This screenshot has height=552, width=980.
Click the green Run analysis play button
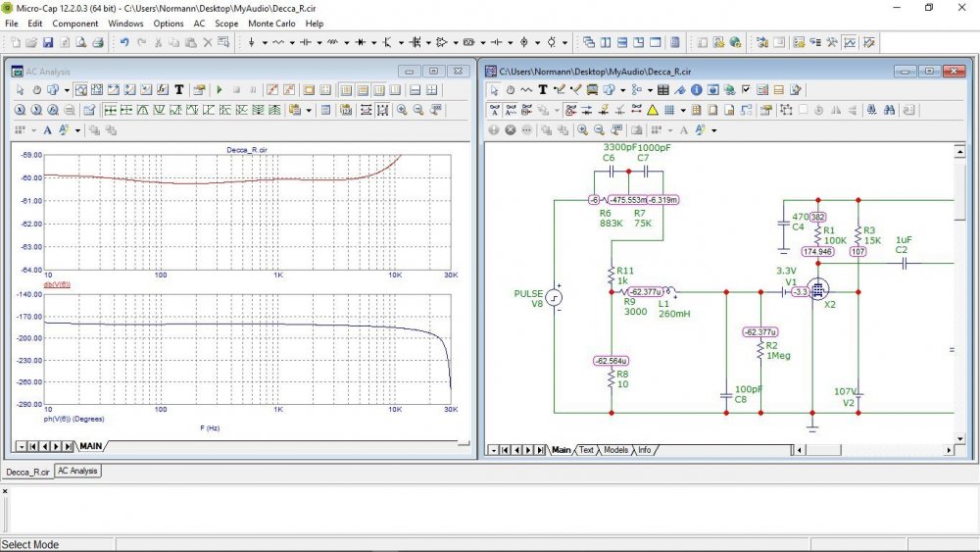point(220,90)
